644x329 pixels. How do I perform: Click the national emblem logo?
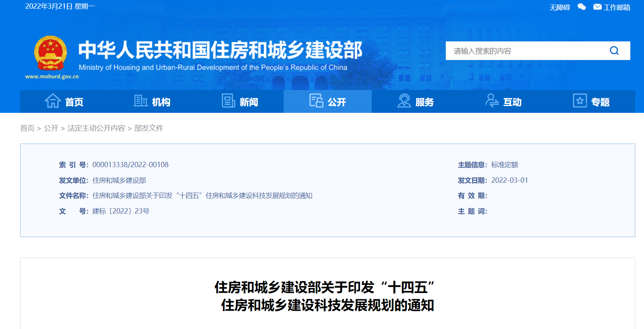[51, 53]
